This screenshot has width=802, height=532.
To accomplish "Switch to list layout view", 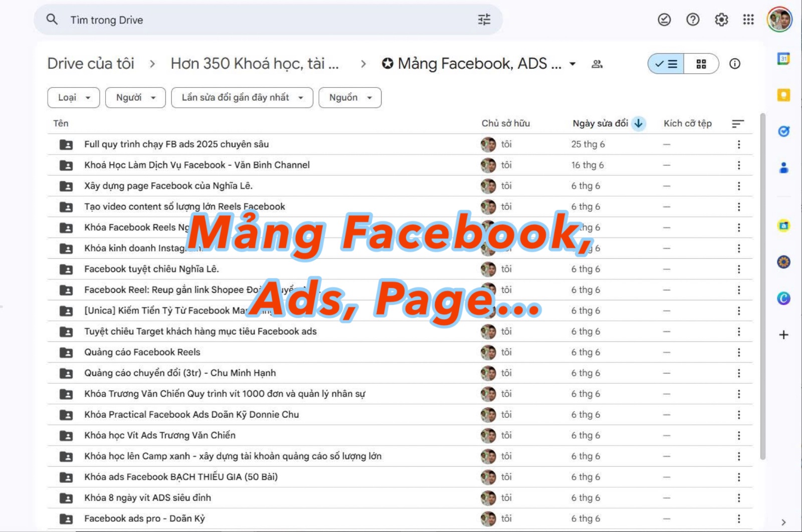I will (666, 64).
